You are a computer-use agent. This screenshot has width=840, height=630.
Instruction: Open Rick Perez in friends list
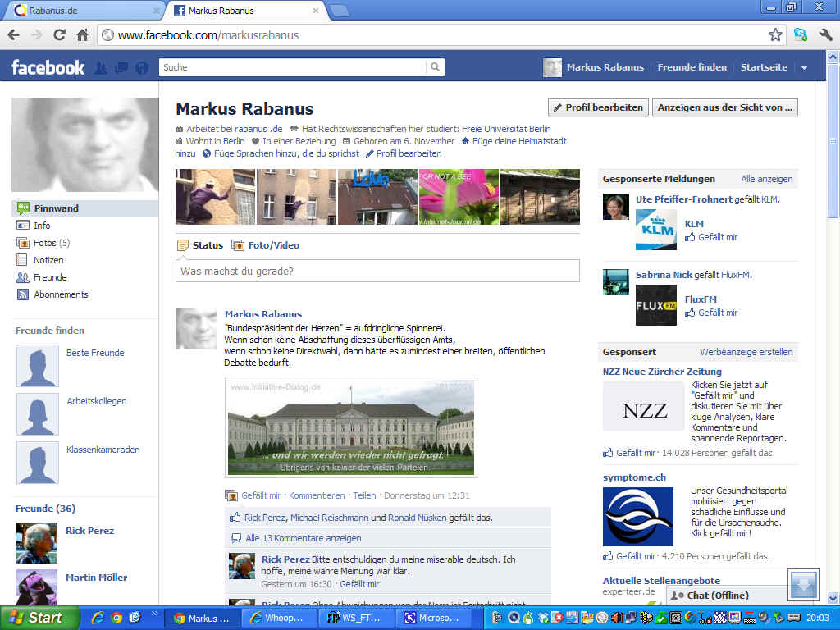(89, 531)
